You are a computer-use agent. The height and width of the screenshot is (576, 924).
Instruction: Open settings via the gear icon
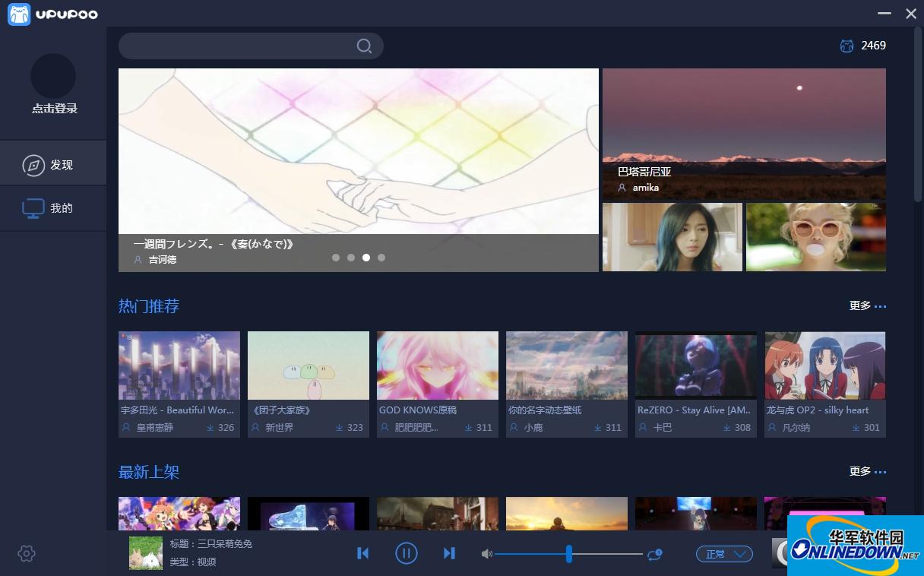tap(27, 554)
